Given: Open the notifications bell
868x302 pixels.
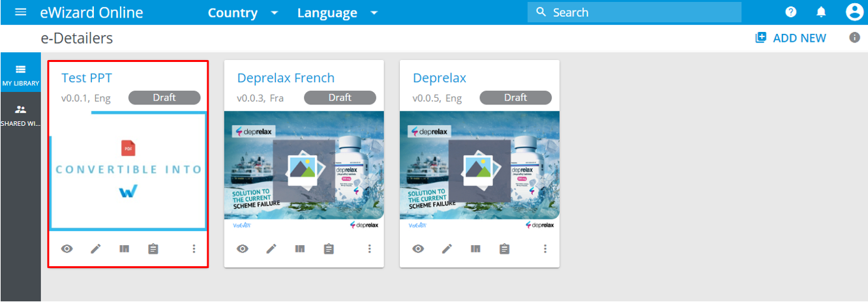Looking at the screenshot, I should 822,12.
